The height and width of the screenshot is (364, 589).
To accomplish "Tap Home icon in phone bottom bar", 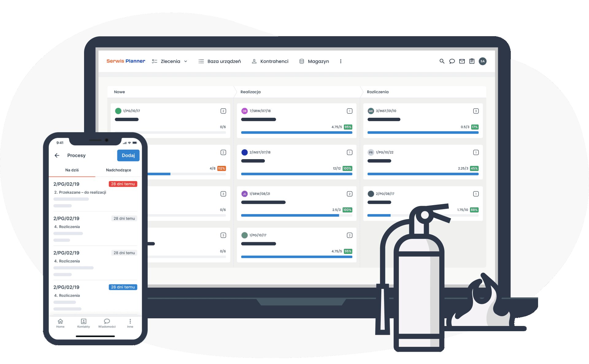I will click(x=60, y=323).
